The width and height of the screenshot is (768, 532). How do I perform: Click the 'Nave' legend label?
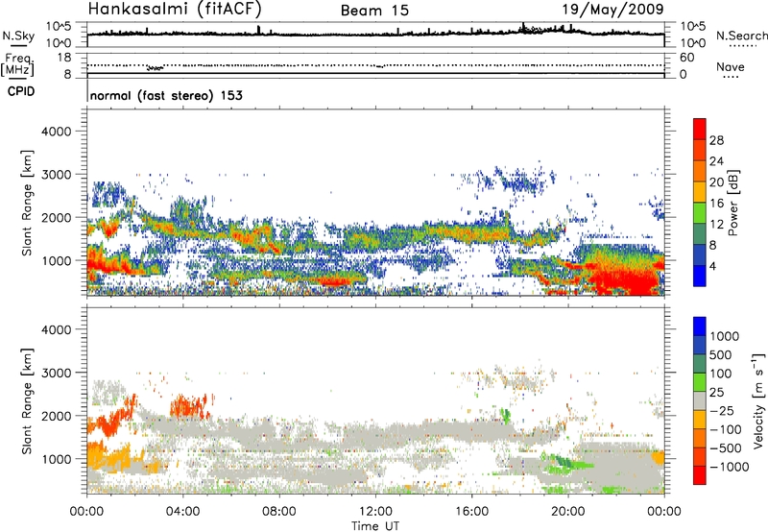pos(730,67)
